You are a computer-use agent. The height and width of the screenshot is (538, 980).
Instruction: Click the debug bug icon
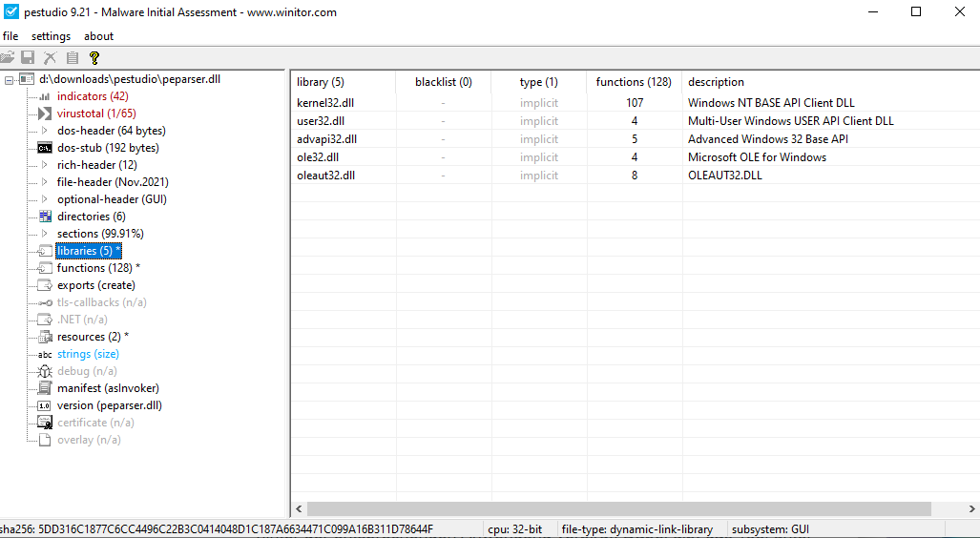45,371
